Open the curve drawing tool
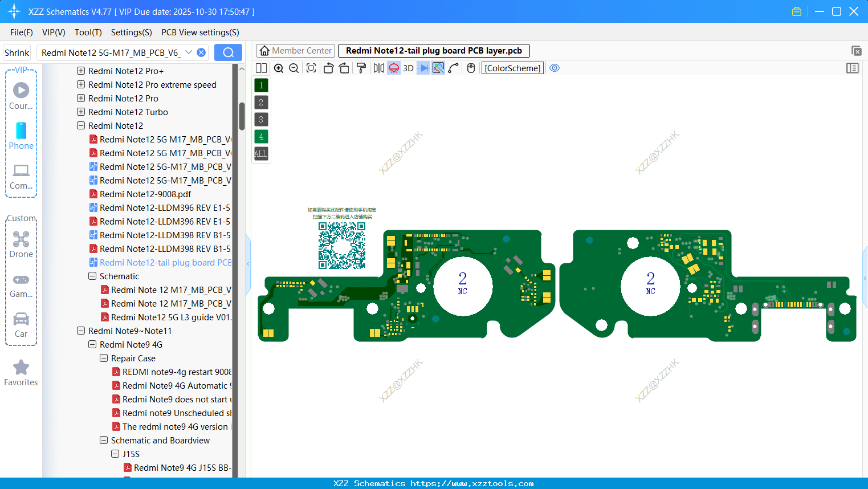Image resolution: width=868 pixels, height=489 pixels. [452, 68]
